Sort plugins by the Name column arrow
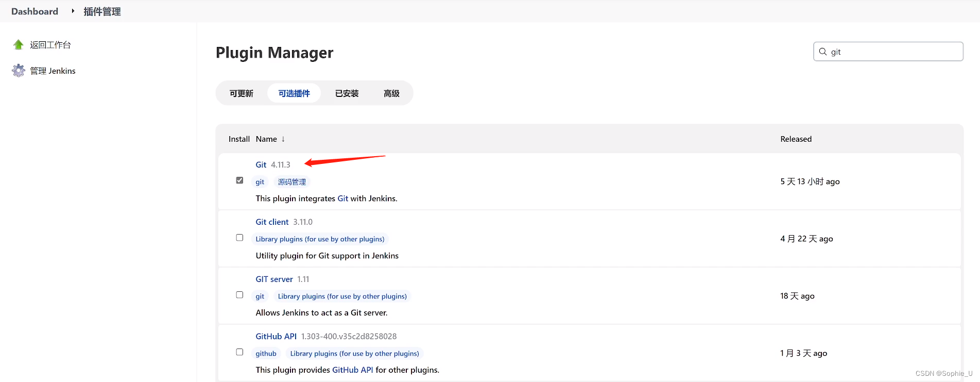The image size is (980, 382). tap(283, 139)
